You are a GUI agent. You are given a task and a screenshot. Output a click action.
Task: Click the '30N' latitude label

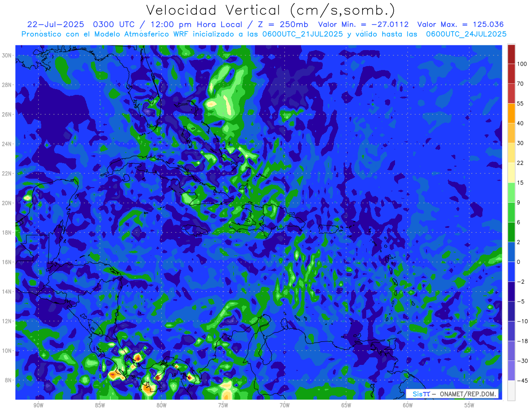pos(7,55)
